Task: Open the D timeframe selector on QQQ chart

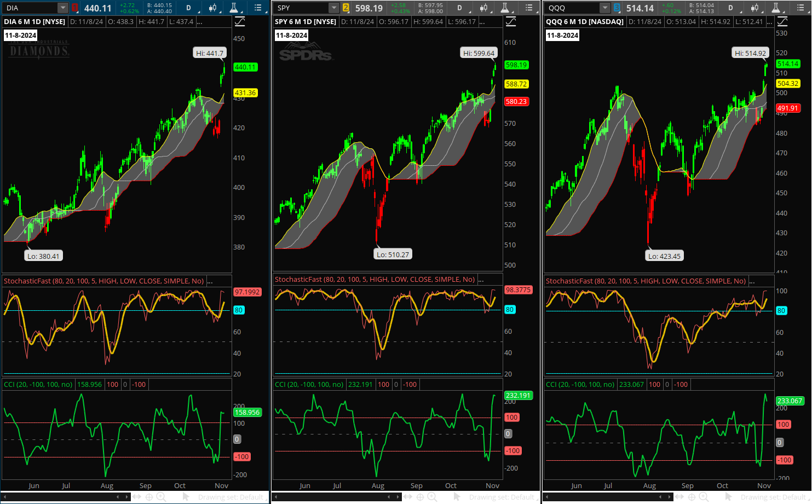Action: pyautogui.click(x=731, y=8)
